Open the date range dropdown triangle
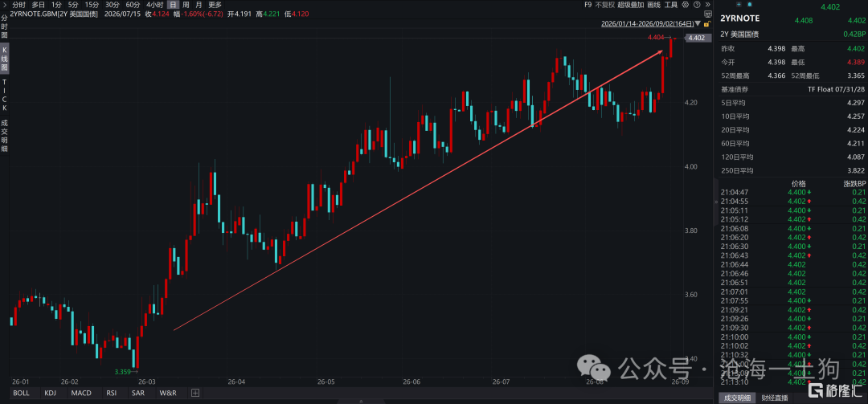 [x=698, y=24]
